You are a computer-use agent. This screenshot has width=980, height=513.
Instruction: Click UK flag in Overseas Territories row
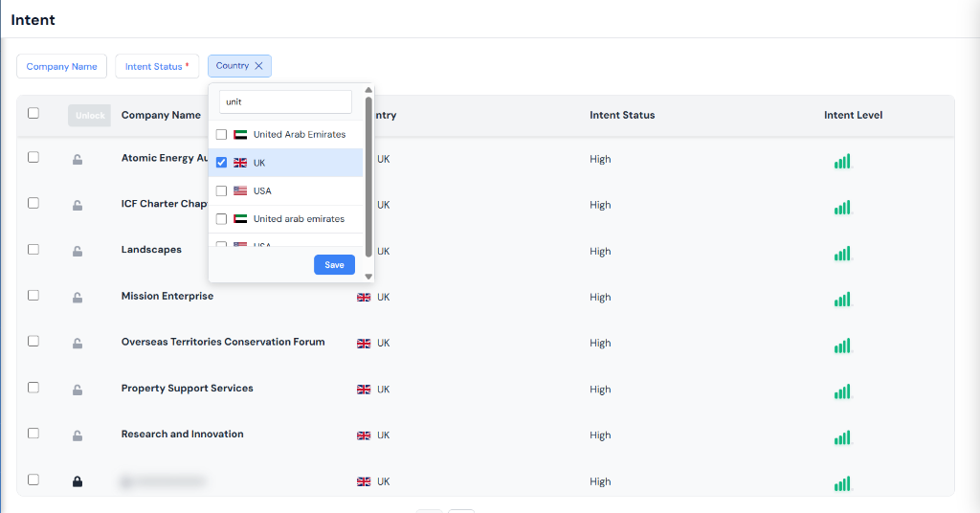pos(364,343)
